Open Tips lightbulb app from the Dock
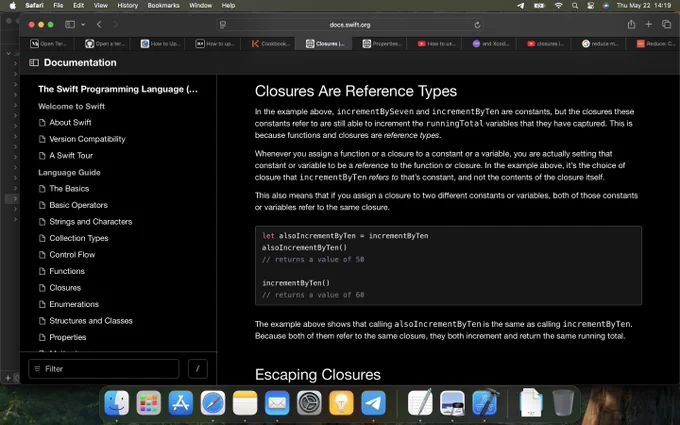Image resolution: width=680 pixels, height=425 pixels. 341,403
